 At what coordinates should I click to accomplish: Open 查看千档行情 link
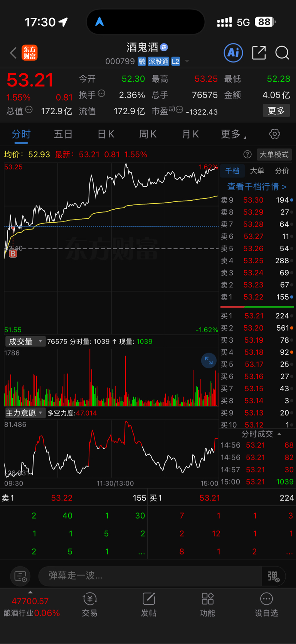(x=257, y=187)
